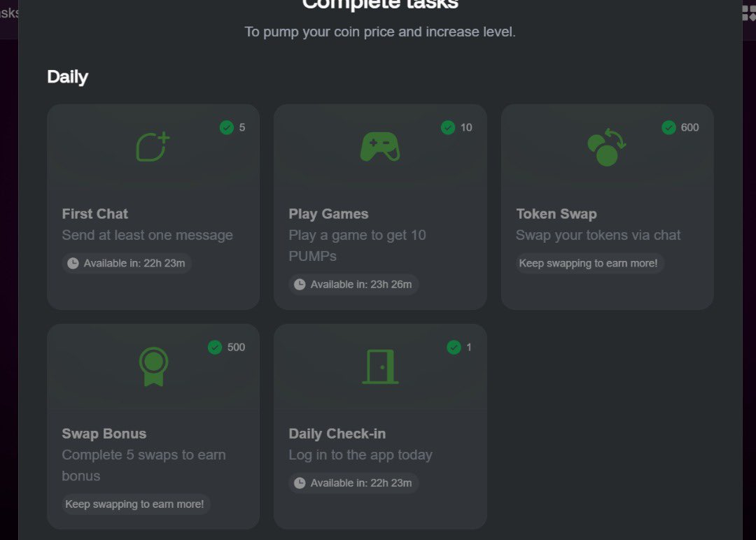The image size is (756, 540).
Task: Click the grid icon at top right
Action: [749, 13]
